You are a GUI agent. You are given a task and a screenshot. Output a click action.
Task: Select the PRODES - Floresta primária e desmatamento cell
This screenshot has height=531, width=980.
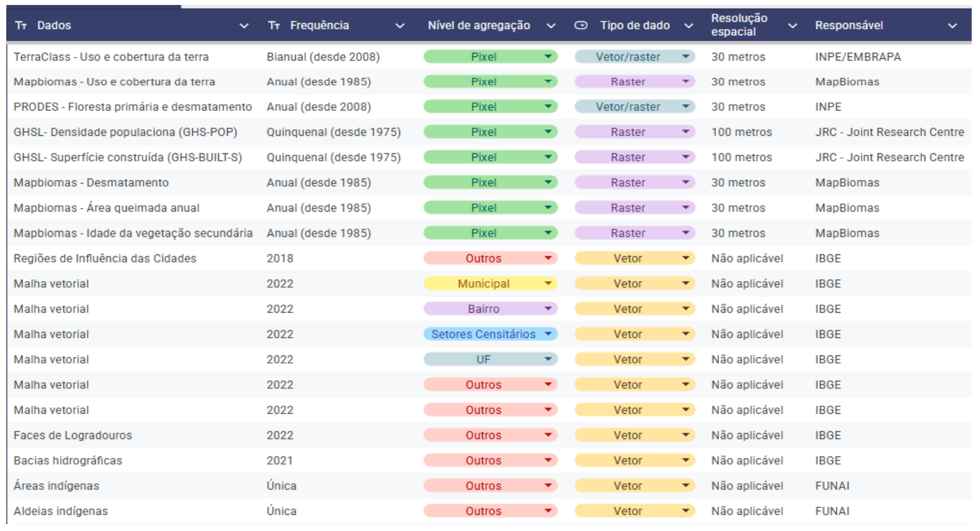(x=133, y=107)
